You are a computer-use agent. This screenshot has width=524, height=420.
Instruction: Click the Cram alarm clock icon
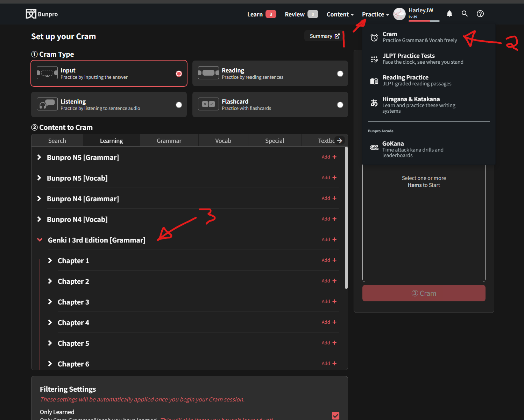pyautogui.click(x=374, y=37)
